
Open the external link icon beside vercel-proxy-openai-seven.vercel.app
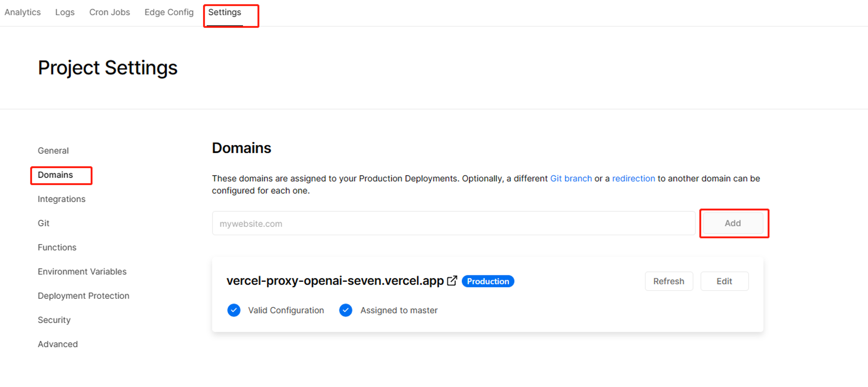pyautogui.click(x=452, y=281)
